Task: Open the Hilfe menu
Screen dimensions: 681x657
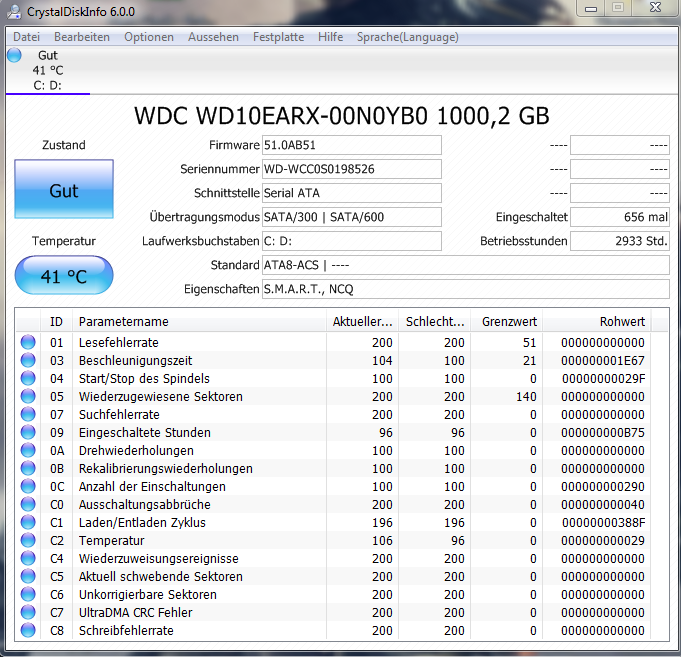Action: point(331,37)
